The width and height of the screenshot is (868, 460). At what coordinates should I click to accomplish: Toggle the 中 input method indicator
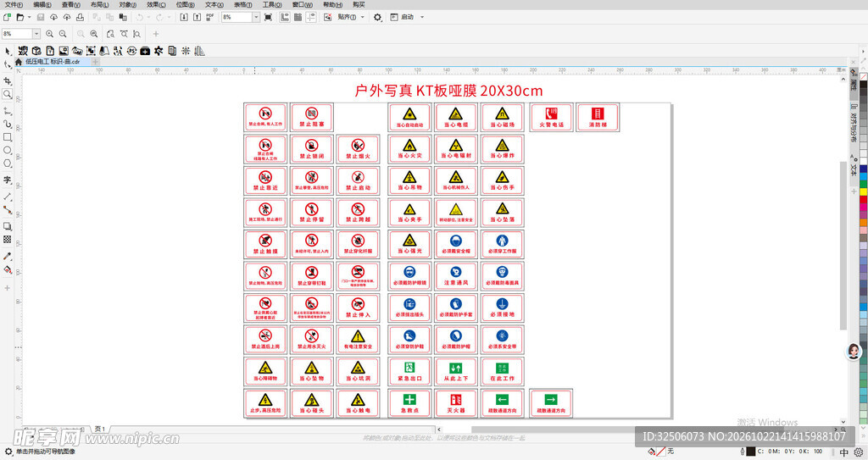point(844,452)
